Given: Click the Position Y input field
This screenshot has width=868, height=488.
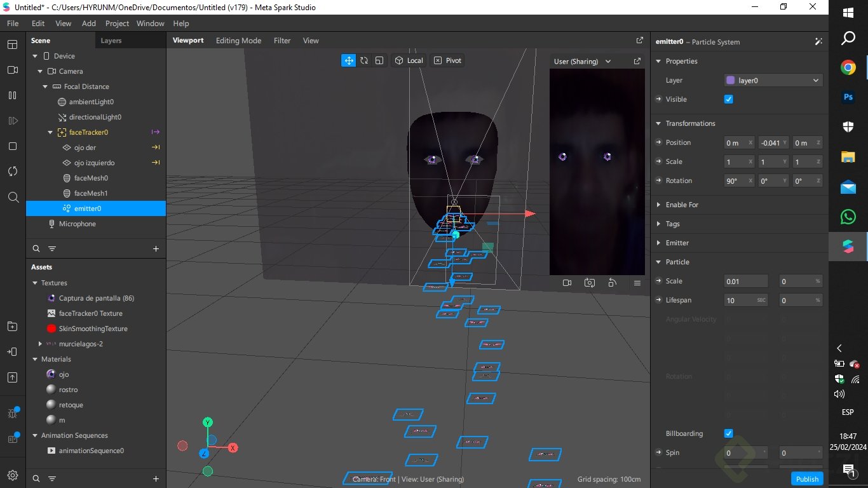Looking at the screenshot, I should tap(770, 143).
